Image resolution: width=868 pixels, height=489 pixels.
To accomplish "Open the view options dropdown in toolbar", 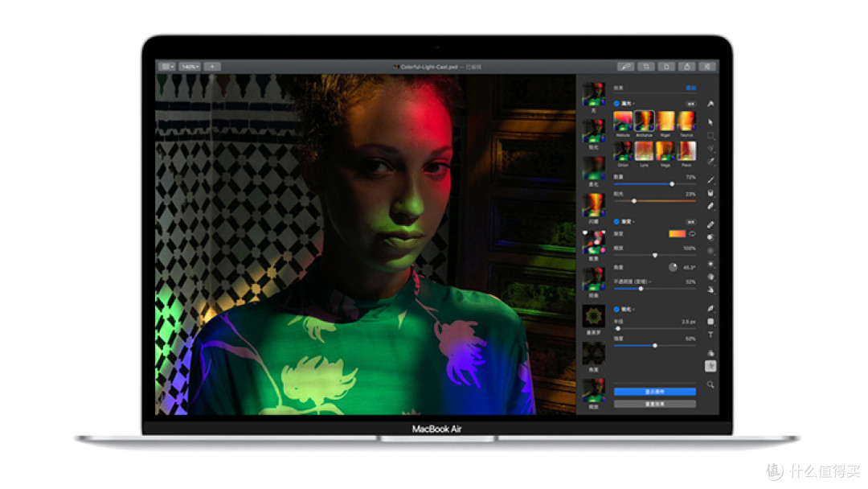I will [167, 67].
